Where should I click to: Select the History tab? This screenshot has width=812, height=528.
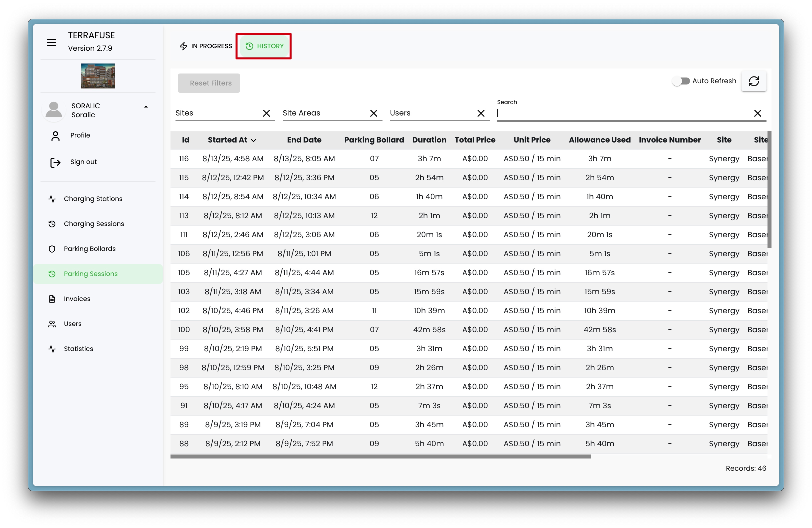[x=264, y=46]
